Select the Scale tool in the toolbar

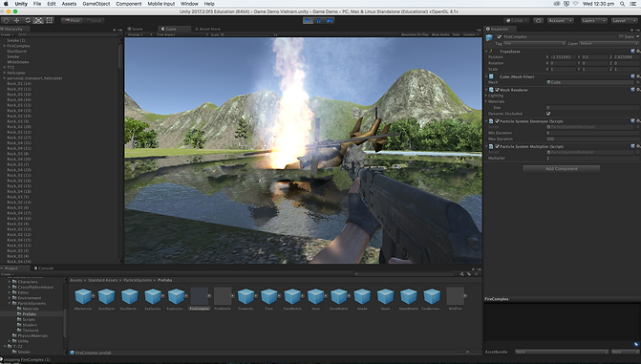38,20
